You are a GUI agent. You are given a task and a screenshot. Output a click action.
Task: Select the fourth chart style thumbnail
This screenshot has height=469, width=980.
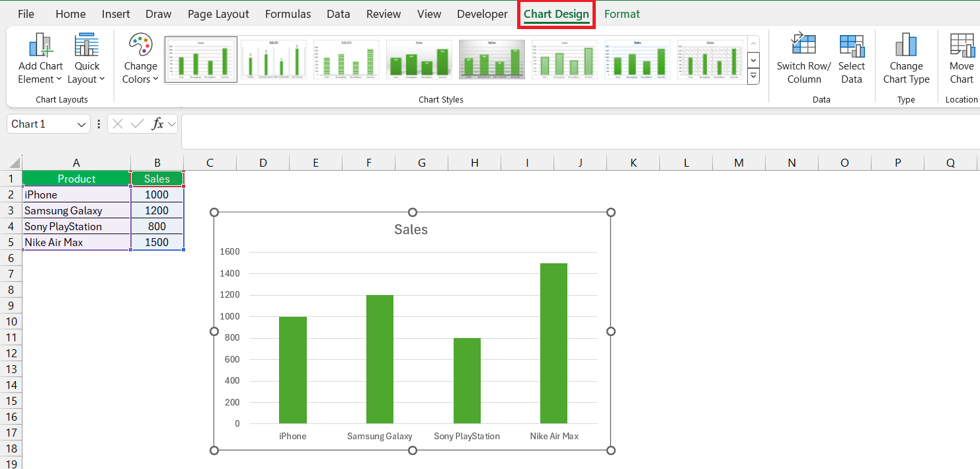[x=419, y=60]
